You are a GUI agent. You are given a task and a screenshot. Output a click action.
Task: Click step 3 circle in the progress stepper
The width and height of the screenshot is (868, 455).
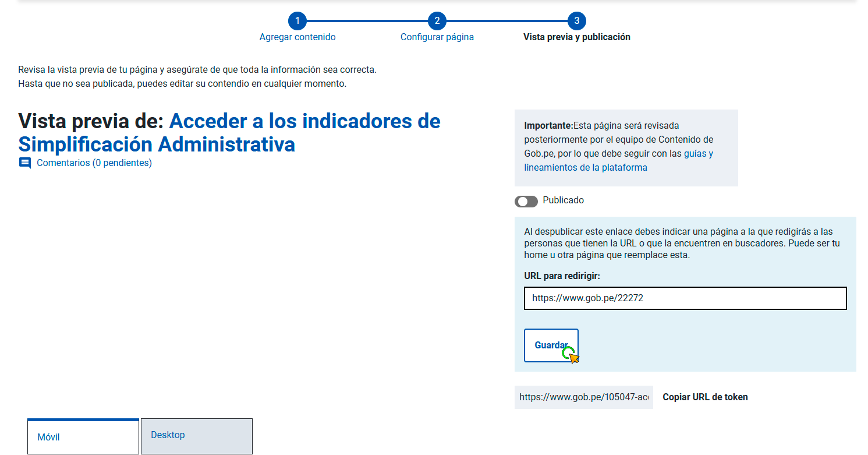coord(576,22)
